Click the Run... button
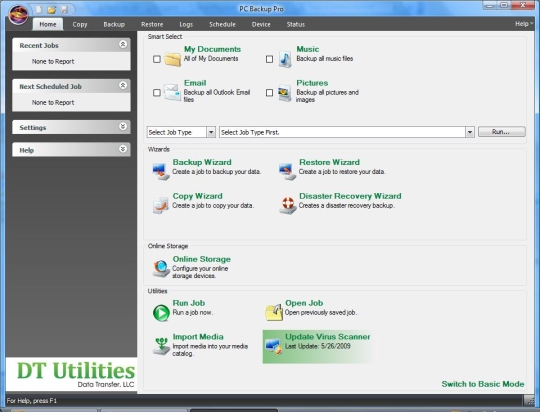This screenshot has height=412, width=540. pos(502,132)
